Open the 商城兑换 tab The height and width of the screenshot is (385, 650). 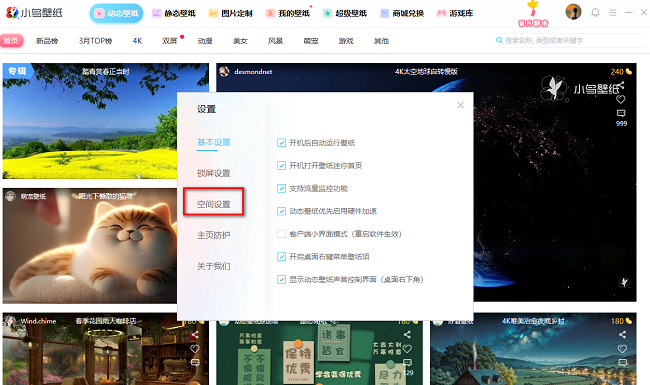pyautogui.click(x=402, y=13)
